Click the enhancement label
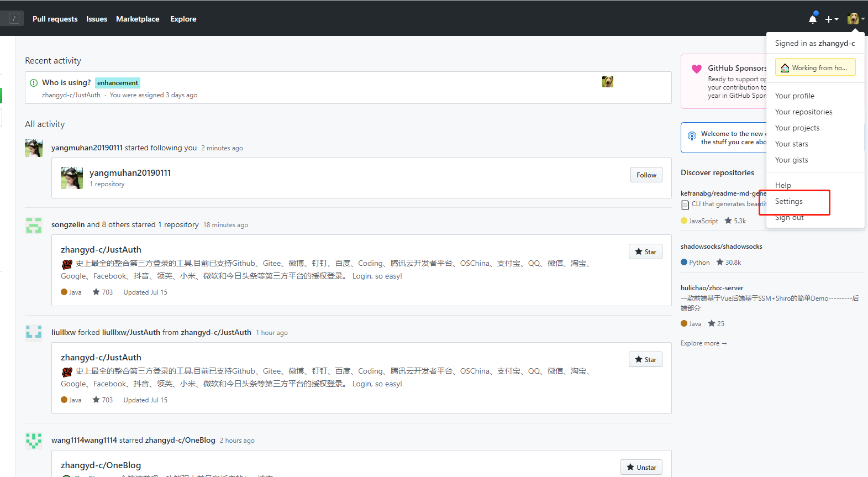868x477 pixels. [118, 83]
